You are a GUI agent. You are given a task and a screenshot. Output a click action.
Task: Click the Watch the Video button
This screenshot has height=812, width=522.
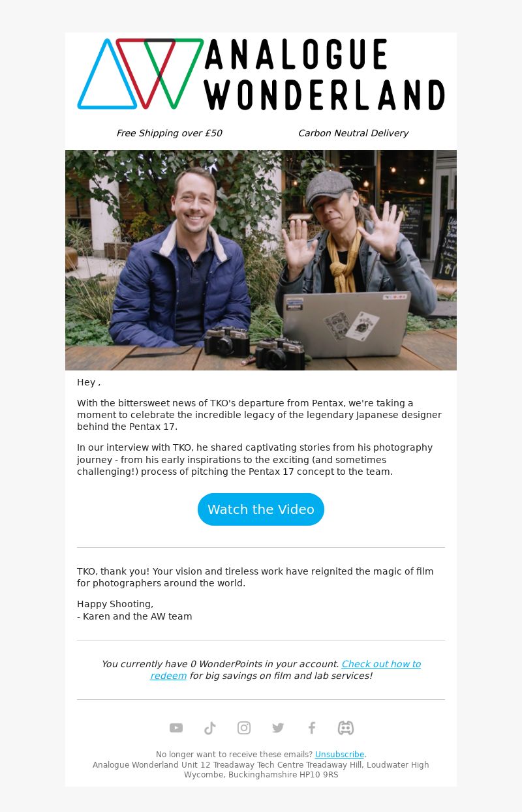click(x=261, y=509)
